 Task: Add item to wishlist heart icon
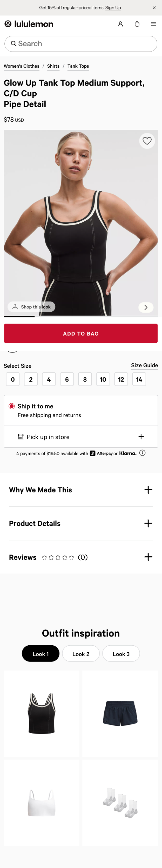point(147,141)
